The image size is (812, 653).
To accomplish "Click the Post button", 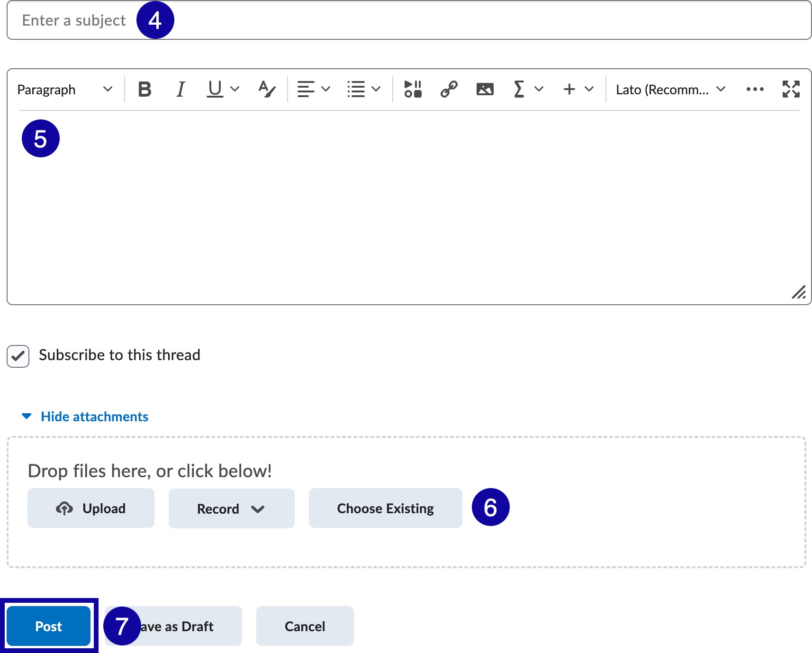I will pos(49,626).
